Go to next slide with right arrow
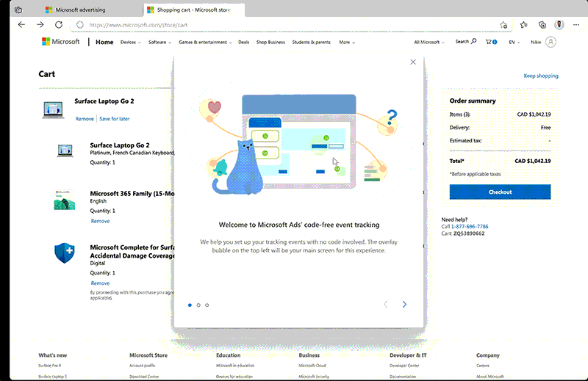 [404, 304]
